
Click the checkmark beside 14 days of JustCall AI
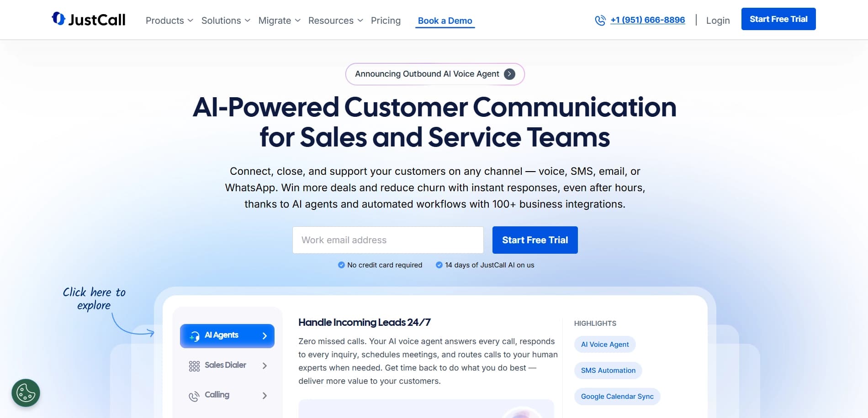pos(439,265)
